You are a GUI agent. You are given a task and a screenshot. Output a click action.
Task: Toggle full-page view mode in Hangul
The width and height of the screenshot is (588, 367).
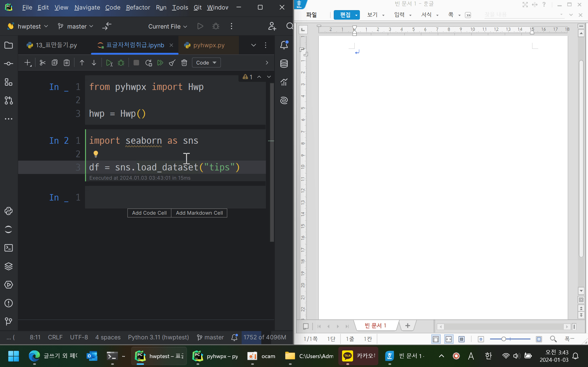pyautogui.click(x=436, y=339)
